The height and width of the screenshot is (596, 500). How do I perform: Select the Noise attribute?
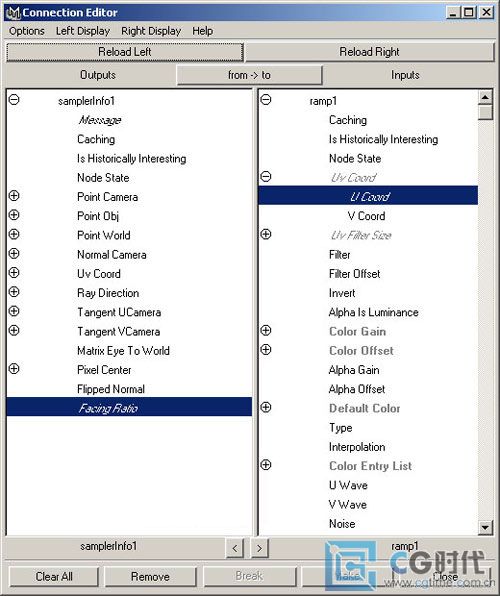coord(342,523)
